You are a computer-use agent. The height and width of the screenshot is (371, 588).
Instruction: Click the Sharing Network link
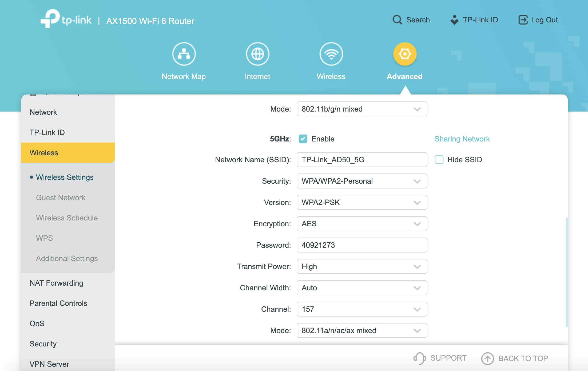coord(462,139)
